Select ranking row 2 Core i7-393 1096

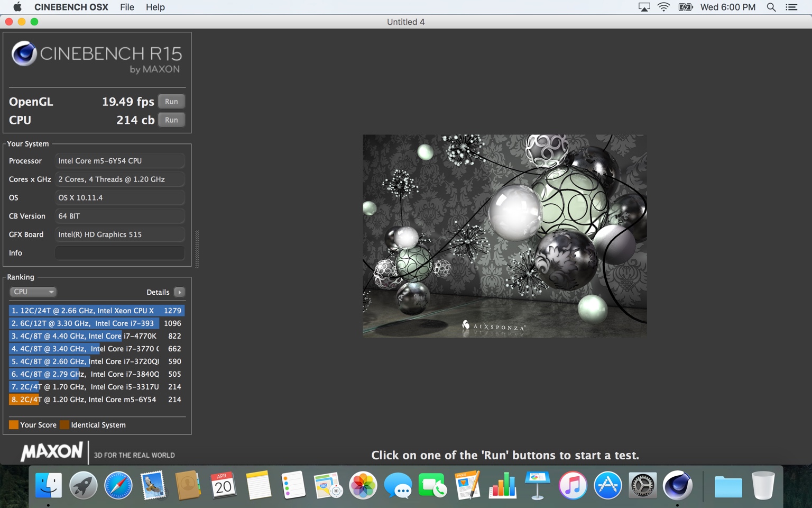(x=97, y=323)
